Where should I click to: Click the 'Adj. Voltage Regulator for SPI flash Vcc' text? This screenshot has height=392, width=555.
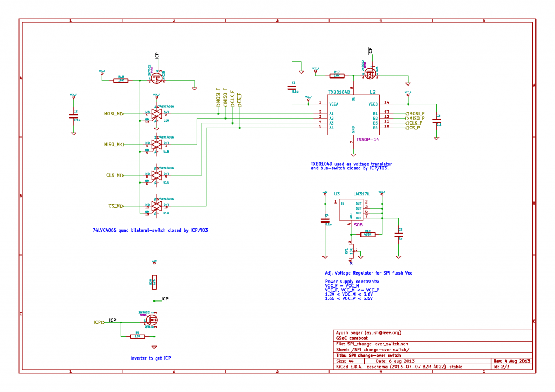coord(367,273)
